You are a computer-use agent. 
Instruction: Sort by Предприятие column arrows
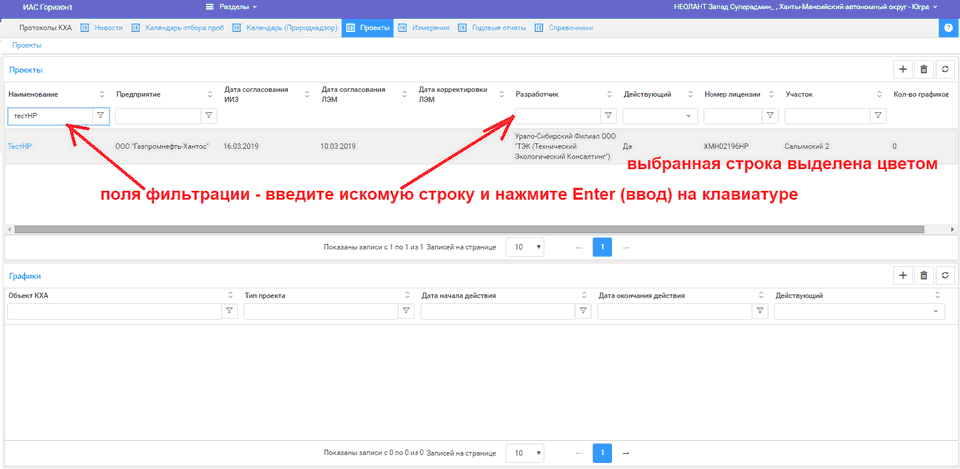click(210, 94)
